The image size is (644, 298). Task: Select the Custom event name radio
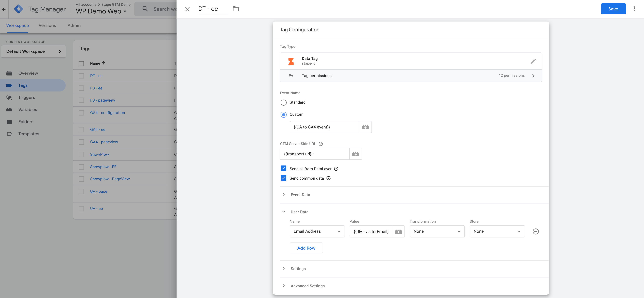(283, 115)
